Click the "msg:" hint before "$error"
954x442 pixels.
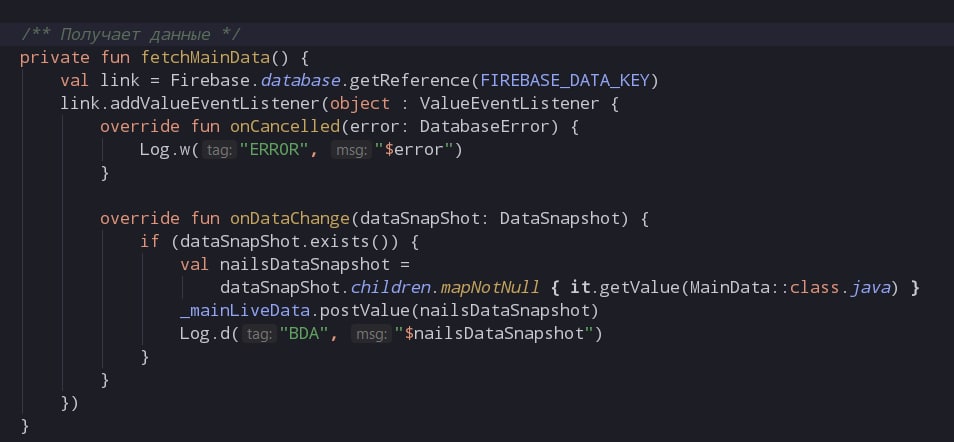[x=351, y=150]
